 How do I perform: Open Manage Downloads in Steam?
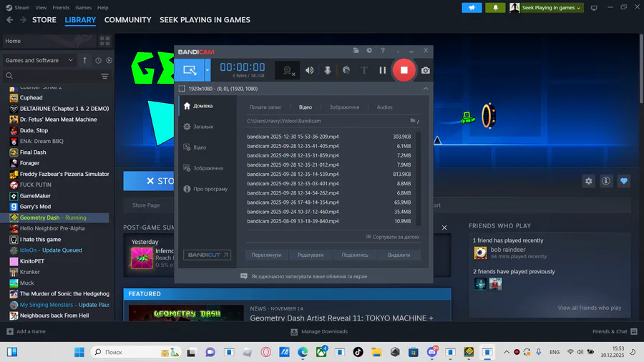(x=319, y=332)
